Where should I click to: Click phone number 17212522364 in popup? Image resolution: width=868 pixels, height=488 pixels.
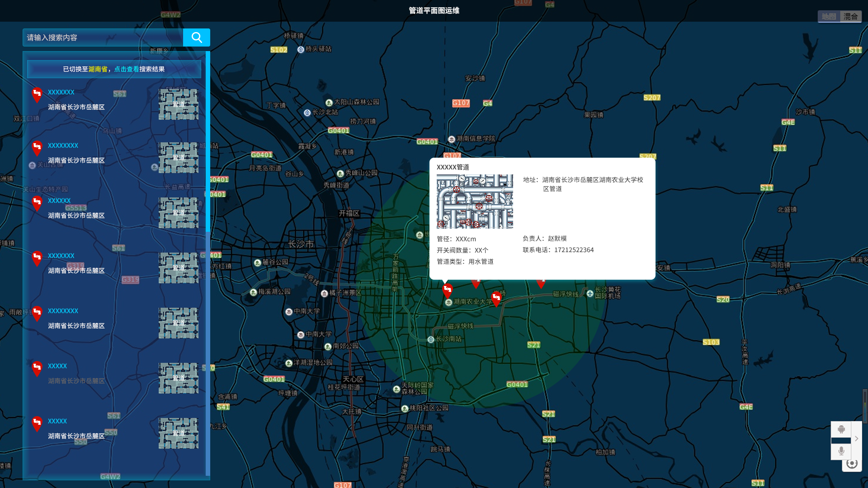[574, 250]
